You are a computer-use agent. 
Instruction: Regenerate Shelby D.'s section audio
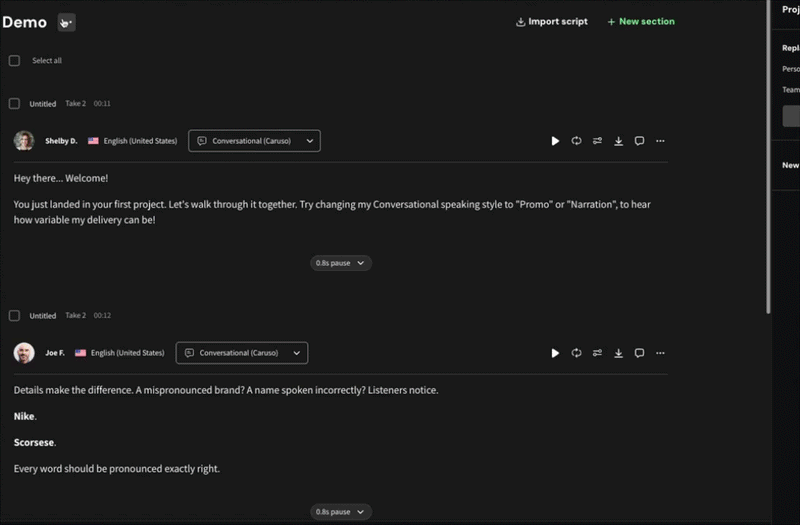[x=576, y=141]
